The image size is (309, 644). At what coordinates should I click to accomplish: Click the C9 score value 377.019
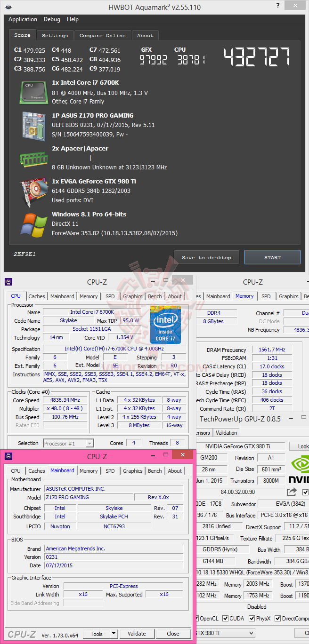tap(110, 69)
